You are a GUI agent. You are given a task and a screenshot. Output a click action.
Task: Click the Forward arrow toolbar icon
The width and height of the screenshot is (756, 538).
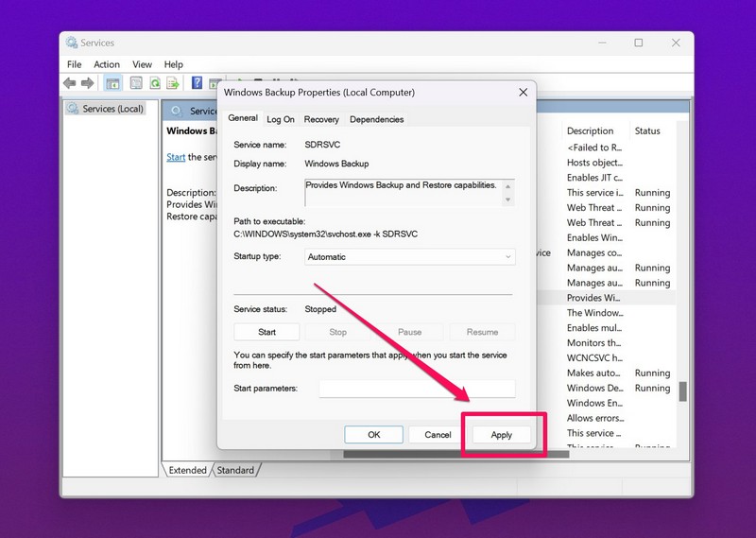pos(87,83)
